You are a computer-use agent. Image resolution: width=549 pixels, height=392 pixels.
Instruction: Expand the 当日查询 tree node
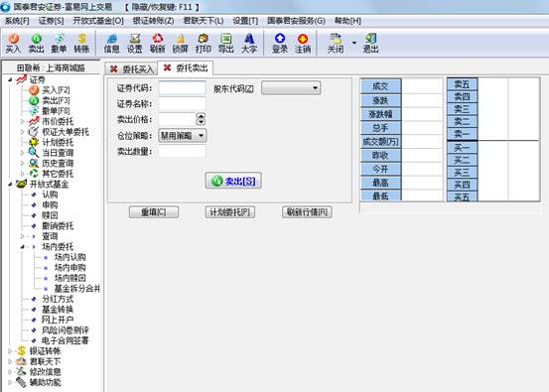pyautogui.click(x=23, y=153)
